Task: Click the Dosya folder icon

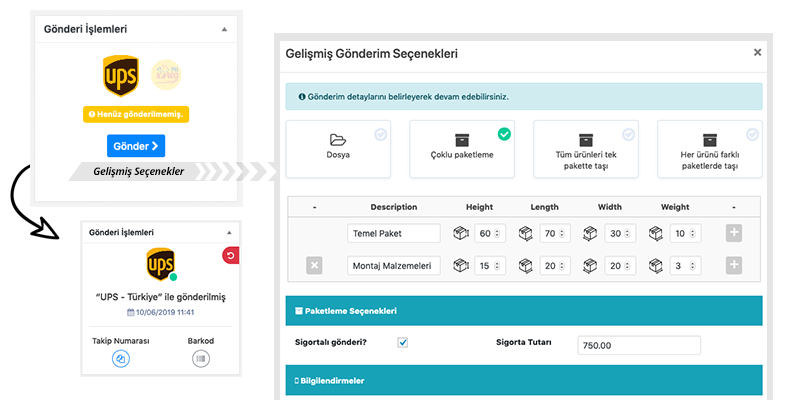Action: 338,139
